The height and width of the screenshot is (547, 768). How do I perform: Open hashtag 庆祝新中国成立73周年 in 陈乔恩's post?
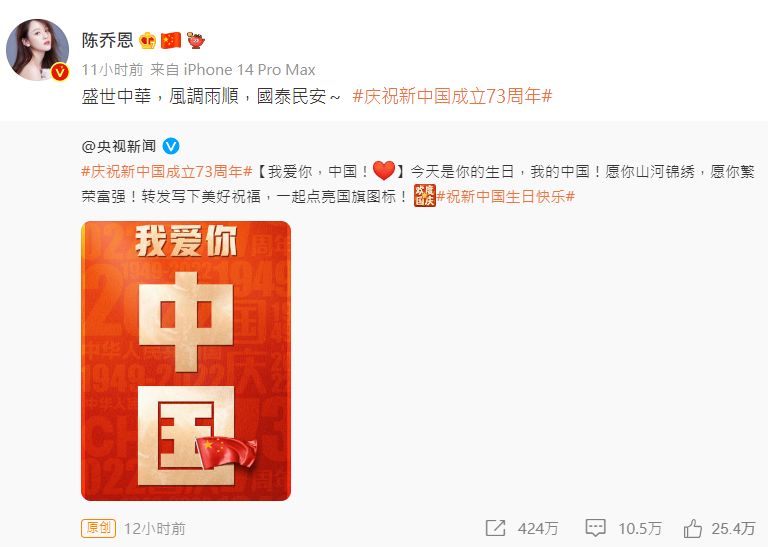(x=452, y=95)
